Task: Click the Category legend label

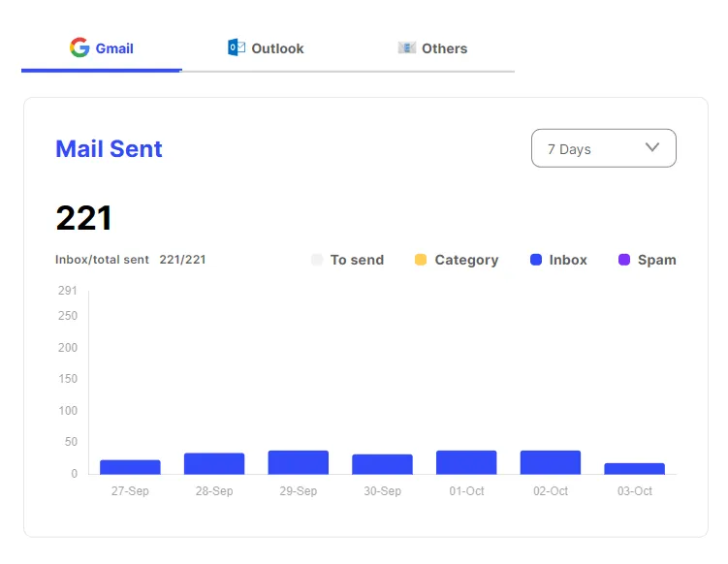Action: pos(466,260)
